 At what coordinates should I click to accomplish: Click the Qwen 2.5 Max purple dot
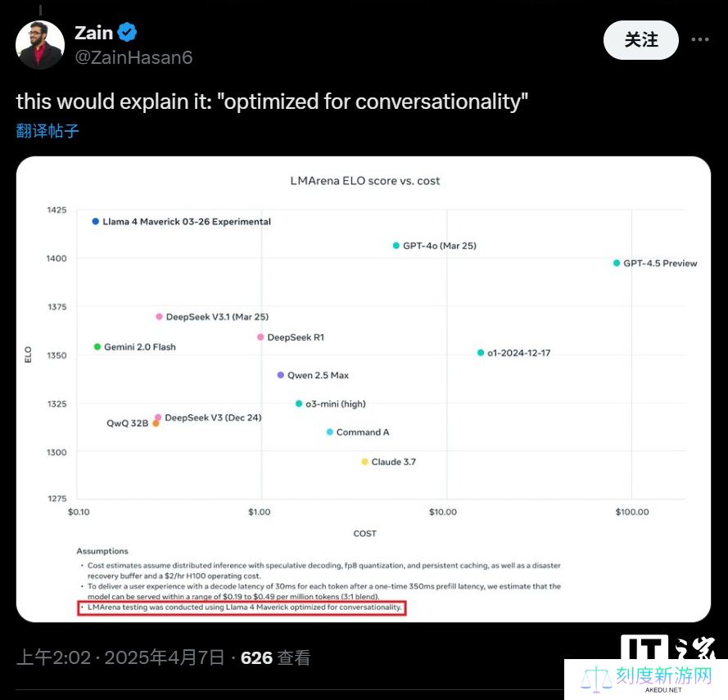tap(280, 375)
